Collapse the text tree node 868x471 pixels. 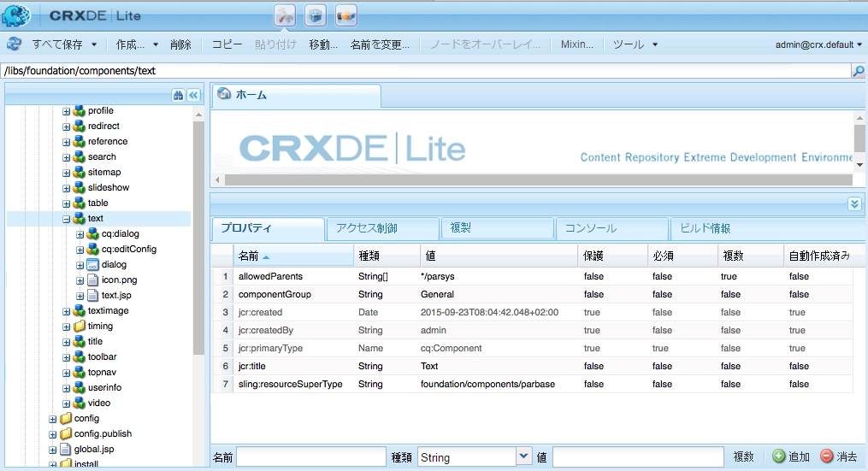pyautogui.click(x=66, y=219)
